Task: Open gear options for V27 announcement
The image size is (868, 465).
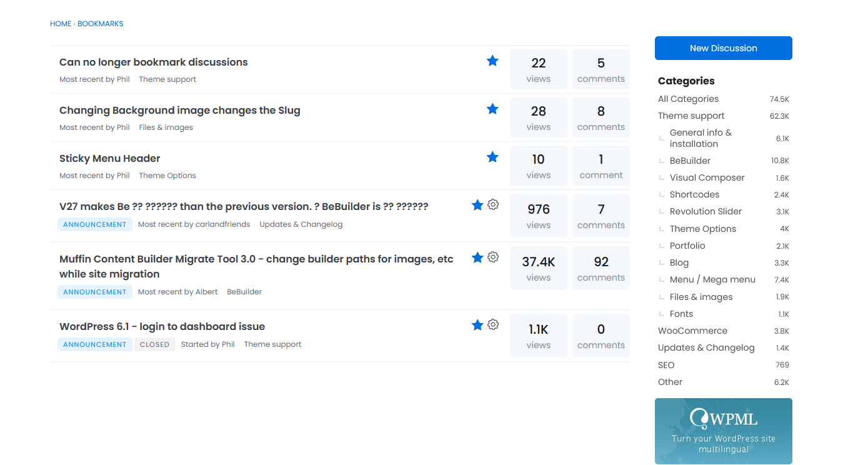Action: 493,204
